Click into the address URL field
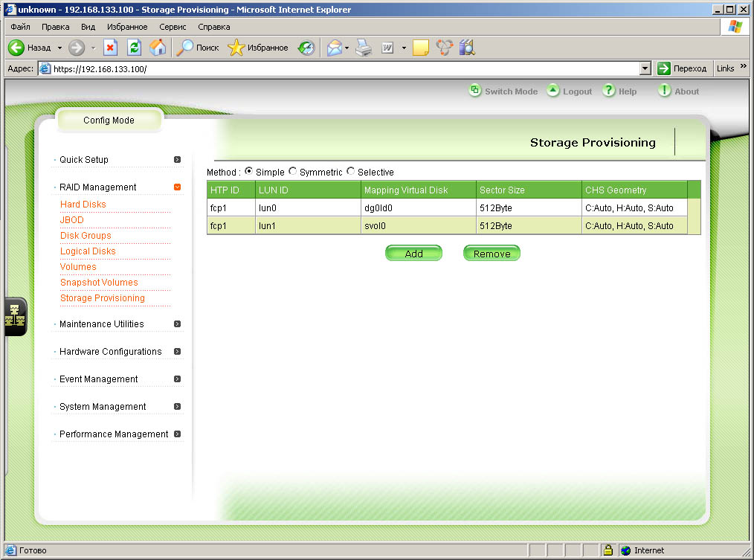The width and height of the screenshot is (754, 560). (x=346, y=69)
